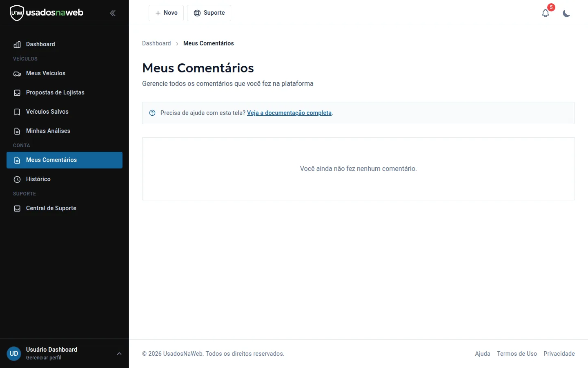Open notifications bell with 5 badge

click(x=546, y=13)
